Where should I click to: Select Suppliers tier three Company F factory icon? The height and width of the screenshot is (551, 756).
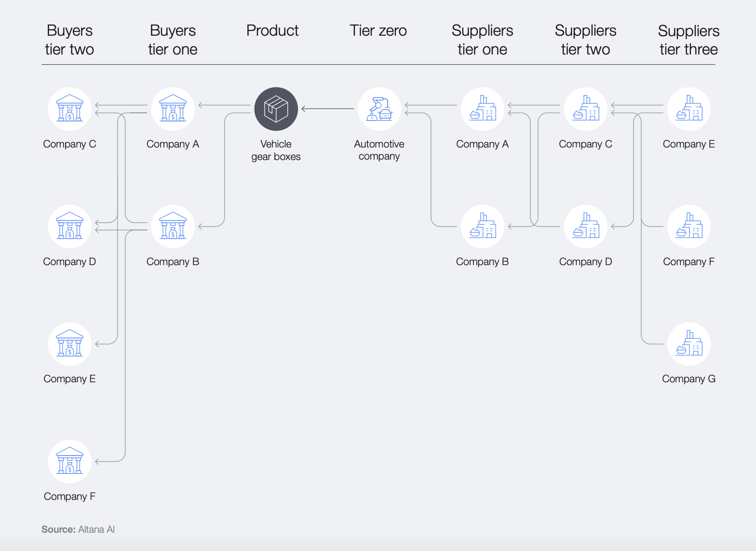click(689, 227)
